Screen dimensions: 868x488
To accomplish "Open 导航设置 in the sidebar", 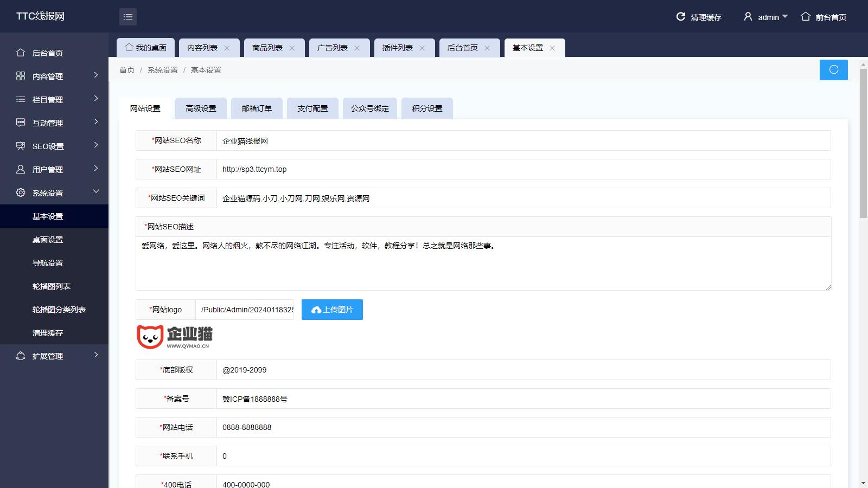I will coord(48,263).
